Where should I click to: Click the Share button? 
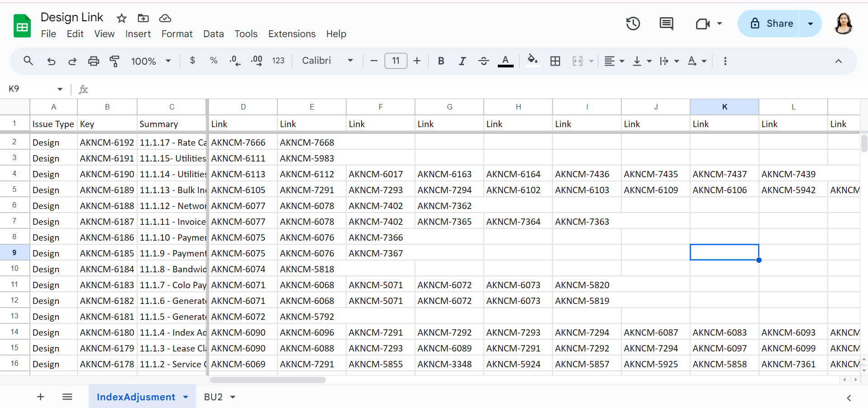pyautogui.click(x=772, y=24)
